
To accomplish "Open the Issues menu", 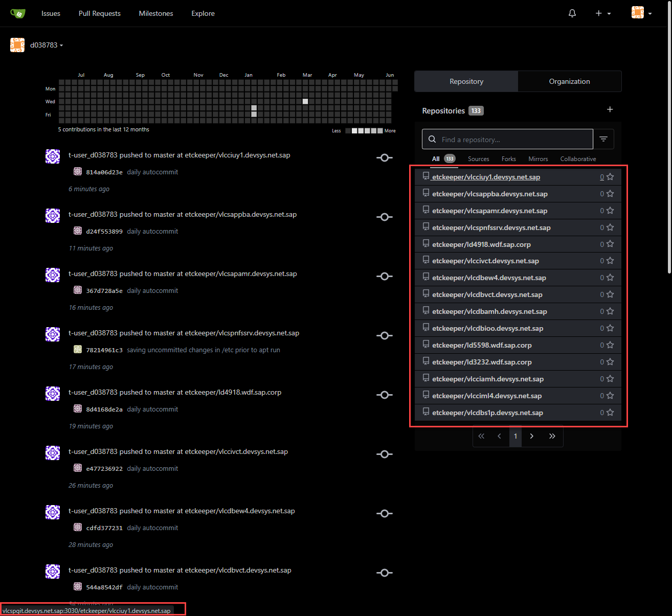I will pyautogui.click(x=51, y=13).
